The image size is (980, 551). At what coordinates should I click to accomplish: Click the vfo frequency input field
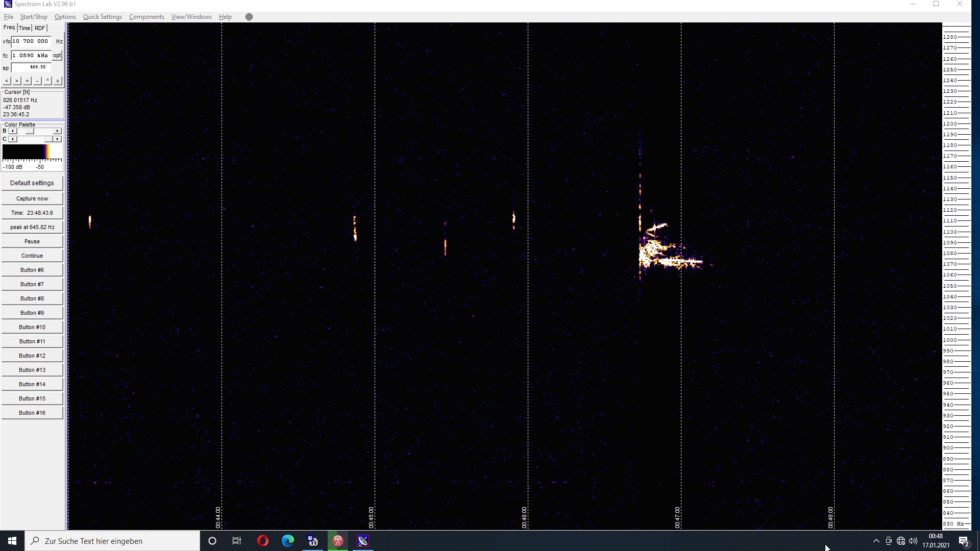click(32, 41)
